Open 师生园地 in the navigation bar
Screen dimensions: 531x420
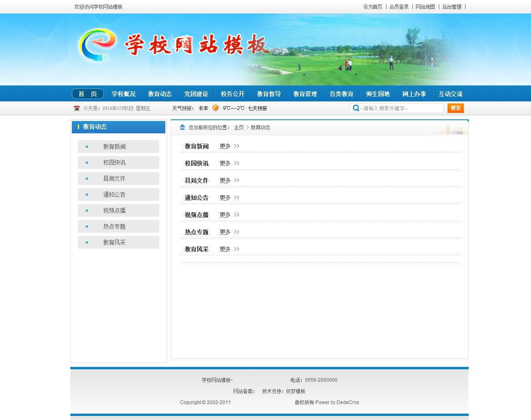pyautogui.click(x=378, y=94)
